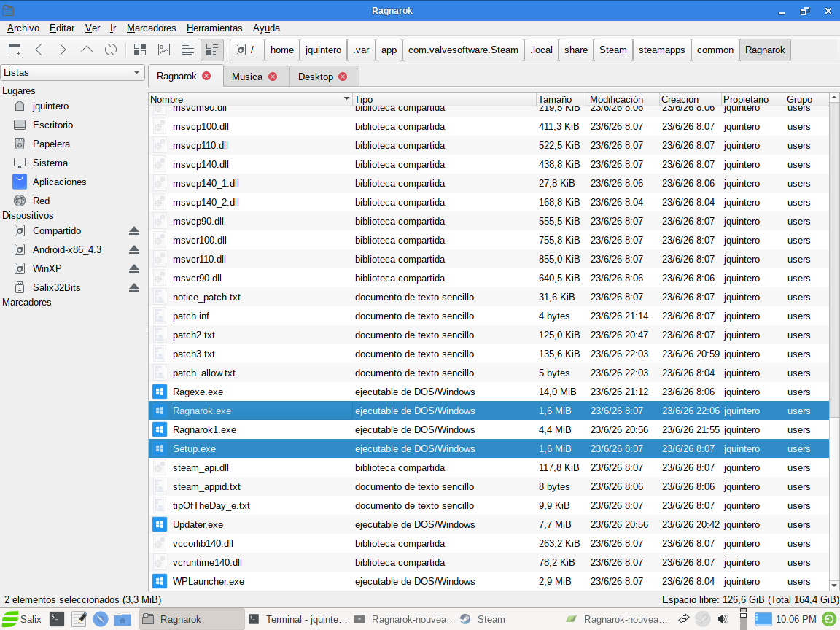Go forward to next folder
Screen dimensions: 840x630
tap(63, 50)
